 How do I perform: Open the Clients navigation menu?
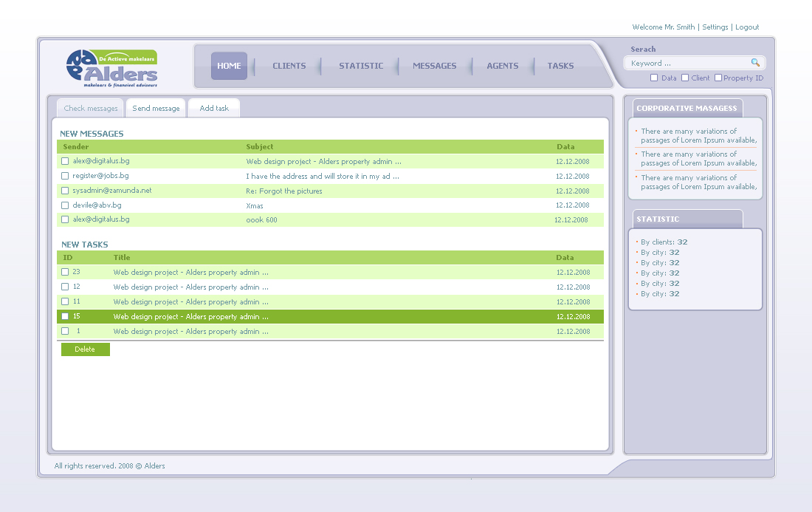289,66
